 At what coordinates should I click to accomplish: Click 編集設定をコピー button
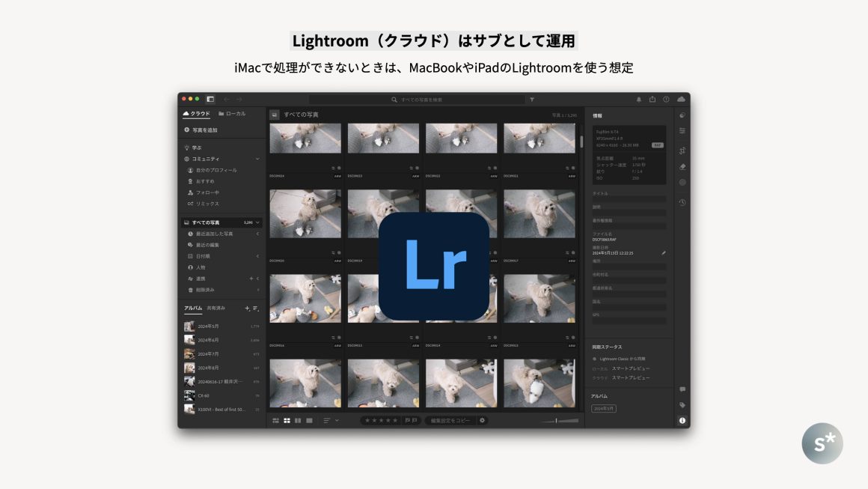click(x=450, y=421)
